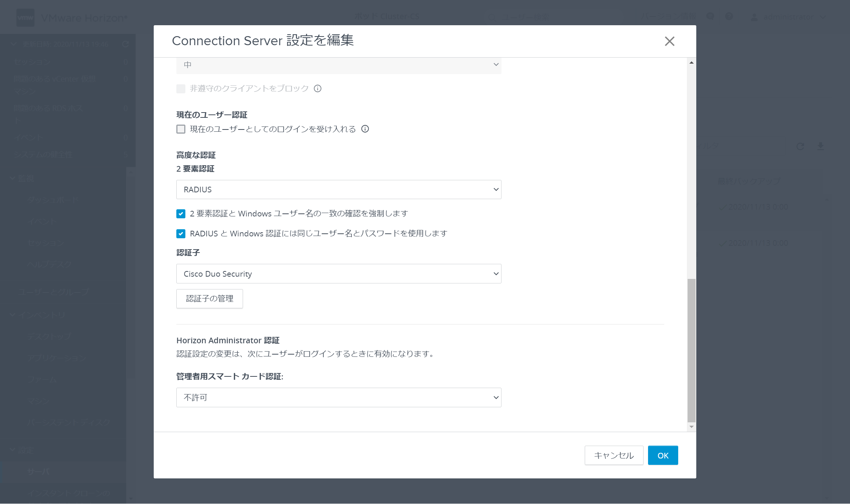The height and width of the screenshot is (504, 850).
Task: Click the OK button to save settings
Action: tap(663, 455)
